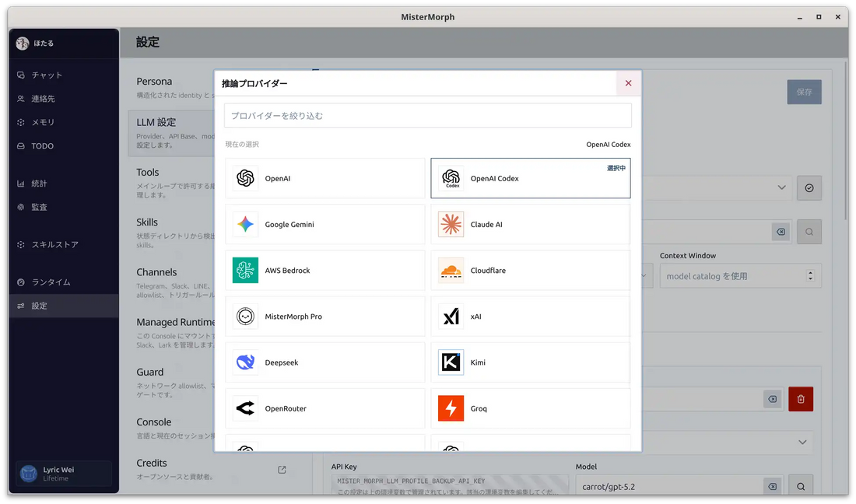
Task: Open スキルストア in the sidebar
Action: coord(64,245)
